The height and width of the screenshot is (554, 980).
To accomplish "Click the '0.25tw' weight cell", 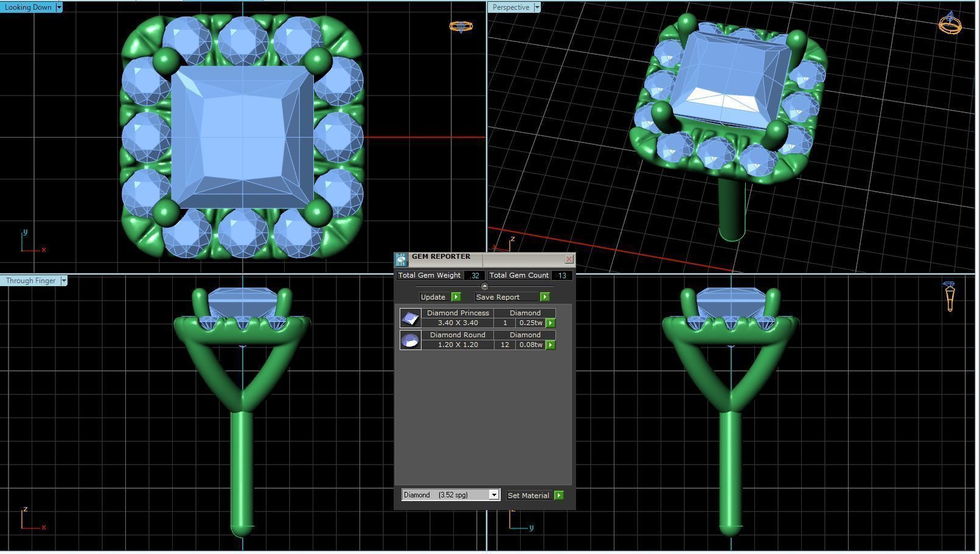I will click(x=531, y=323).
